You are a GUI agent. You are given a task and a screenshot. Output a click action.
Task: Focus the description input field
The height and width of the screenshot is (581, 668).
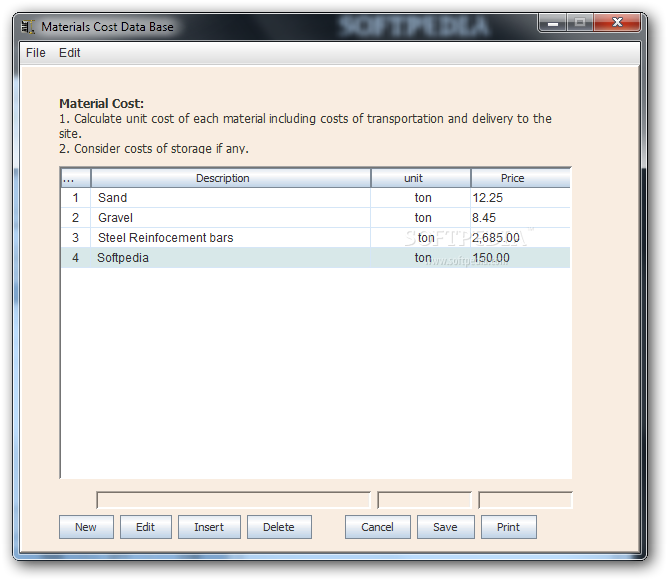233,500
